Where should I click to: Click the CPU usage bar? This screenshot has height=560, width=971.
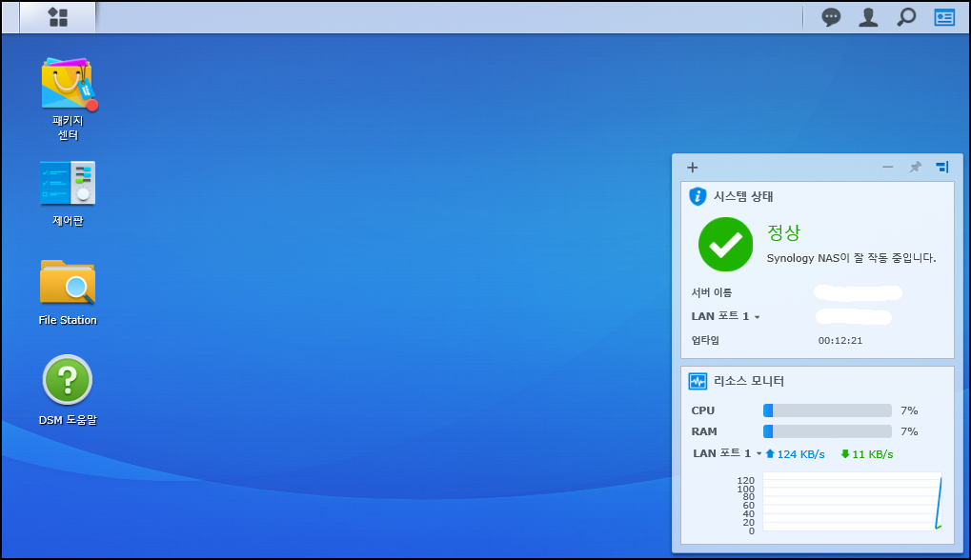827,410
